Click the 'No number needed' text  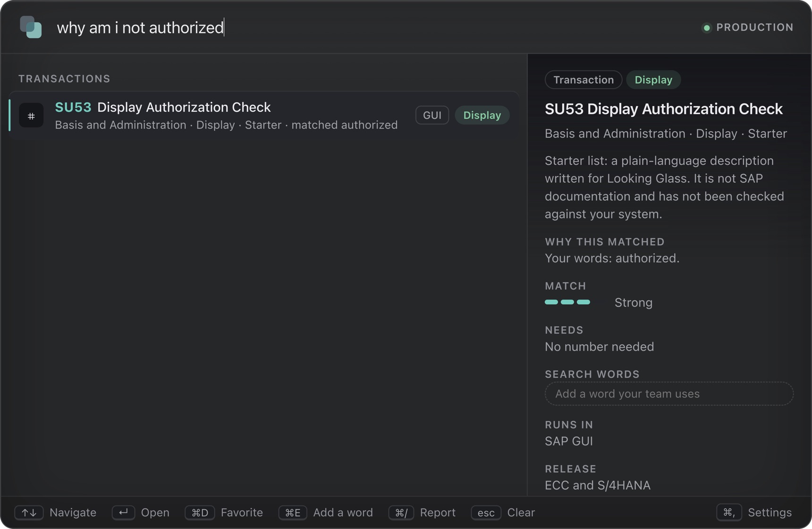599,347
